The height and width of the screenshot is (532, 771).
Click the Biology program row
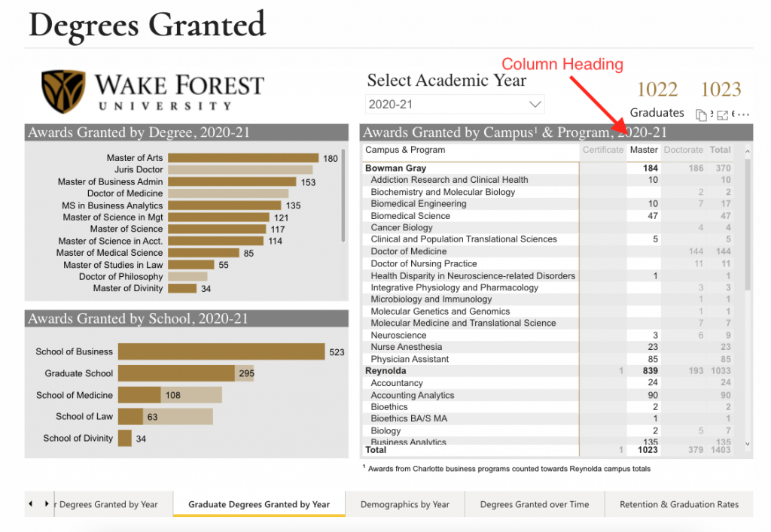pyautogui.click(x=548, y=431)
